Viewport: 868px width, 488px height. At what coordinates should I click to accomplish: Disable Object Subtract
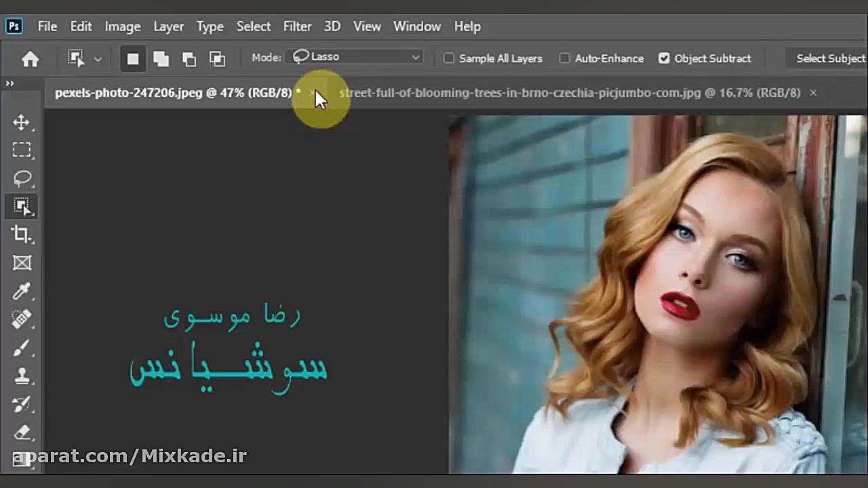tap(664, 58)
